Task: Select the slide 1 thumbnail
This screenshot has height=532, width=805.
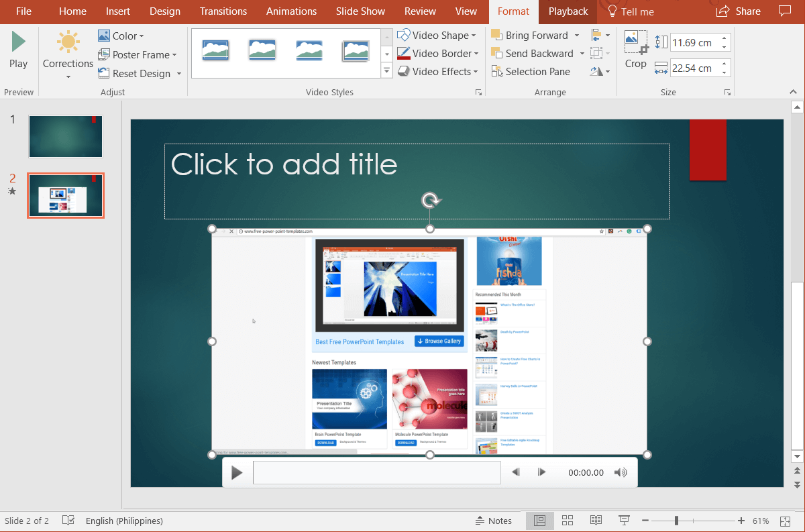Action: tap(65, 136)
